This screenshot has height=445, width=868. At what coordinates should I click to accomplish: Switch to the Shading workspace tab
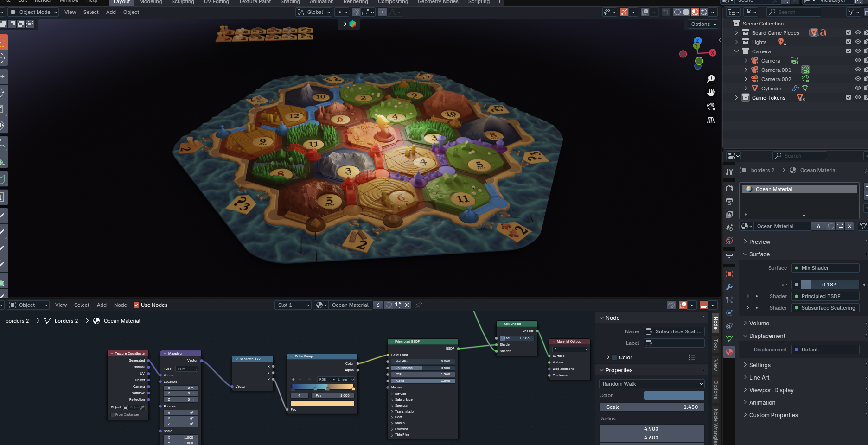click(x=290, y=2)
